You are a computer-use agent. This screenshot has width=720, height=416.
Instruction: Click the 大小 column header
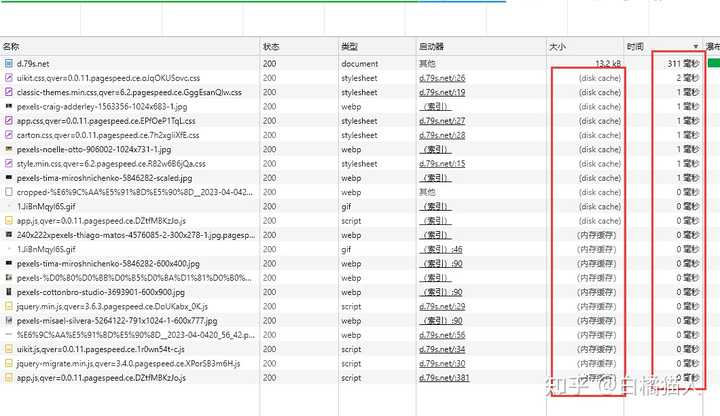point(557,47)
